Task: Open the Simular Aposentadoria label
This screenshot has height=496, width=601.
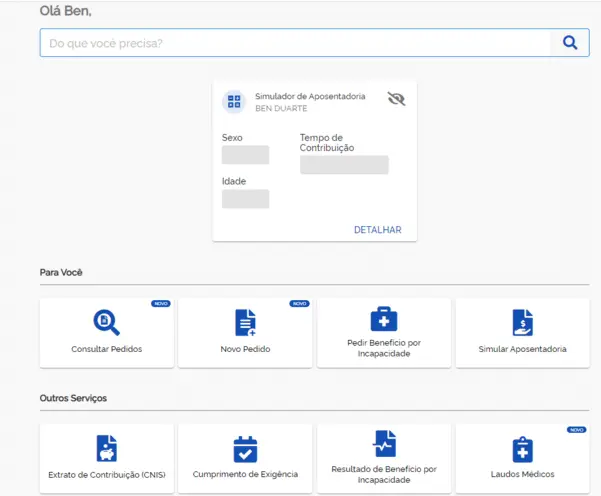Action: (522, 349)
